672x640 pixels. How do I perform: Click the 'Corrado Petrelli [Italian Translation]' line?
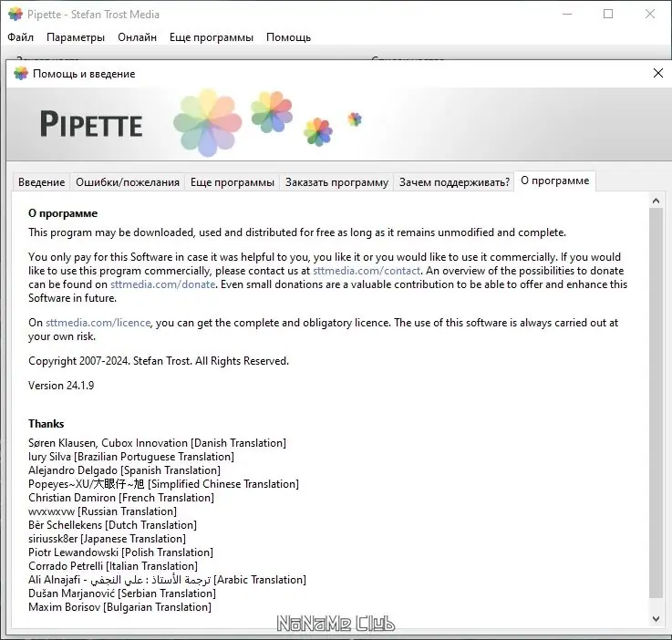coord(113,566)
